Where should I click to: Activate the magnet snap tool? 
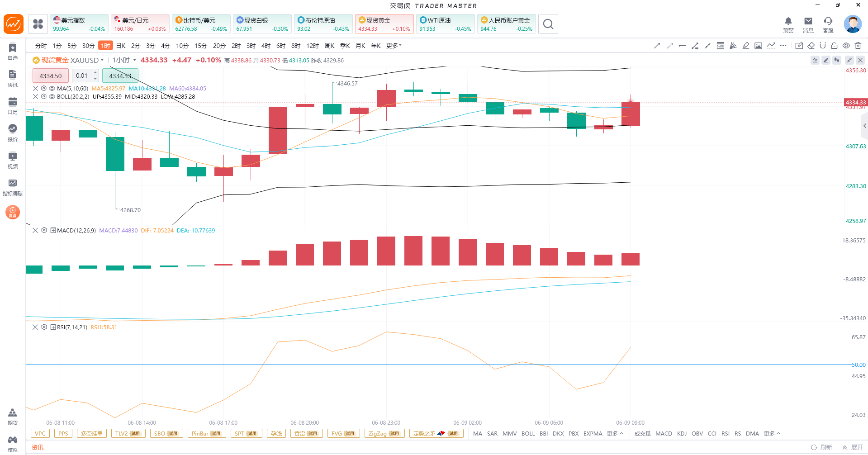pyautogui.click(x=823, y=46)
